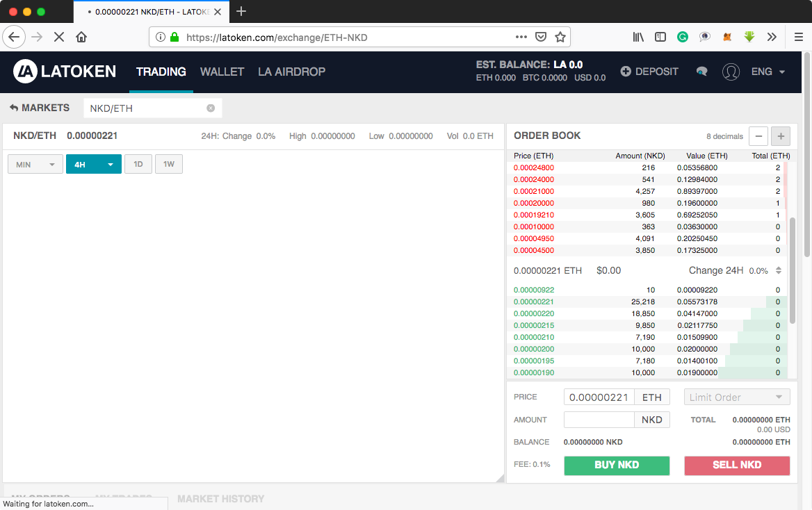
Task: Open the WALLET tab
Action: tap(222, 72)
